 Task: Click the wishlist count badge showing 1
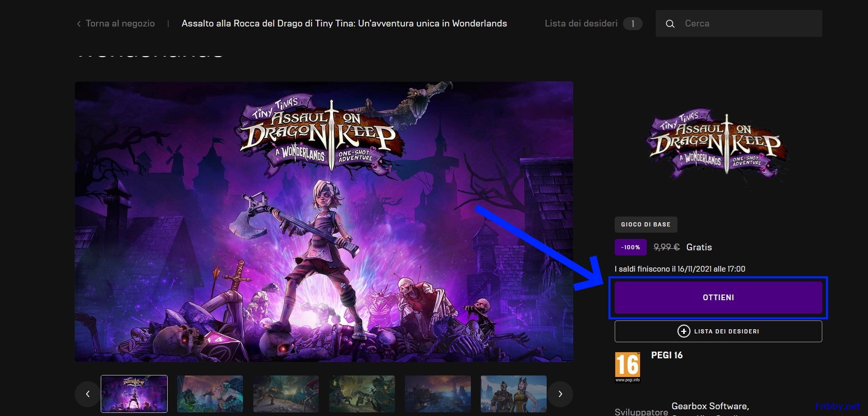(x=632, y=23)
